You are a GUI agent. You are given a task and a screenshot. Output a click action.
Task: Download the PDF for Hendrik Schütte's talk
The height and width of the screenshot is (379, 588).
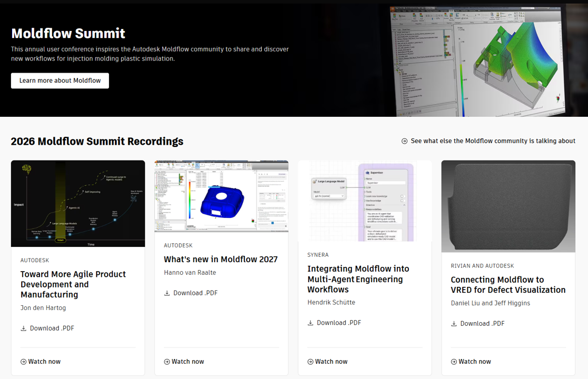click(x=334, y=323)
